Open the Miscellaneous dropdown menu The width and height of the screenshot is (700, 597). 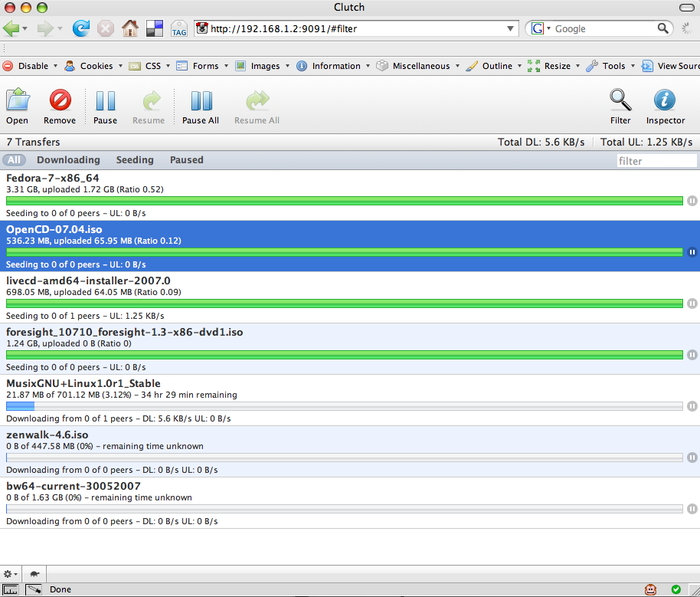pos(417,66)
